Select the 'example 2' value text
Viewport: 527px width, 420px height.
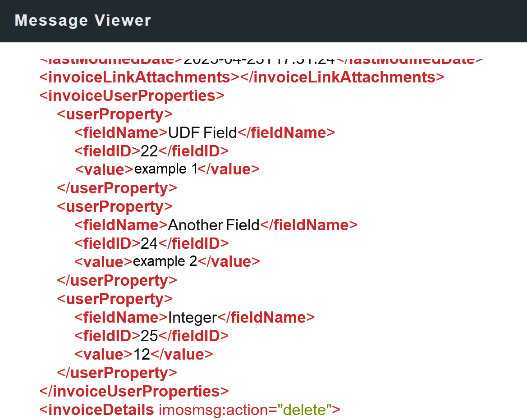[x=165, y=262]
